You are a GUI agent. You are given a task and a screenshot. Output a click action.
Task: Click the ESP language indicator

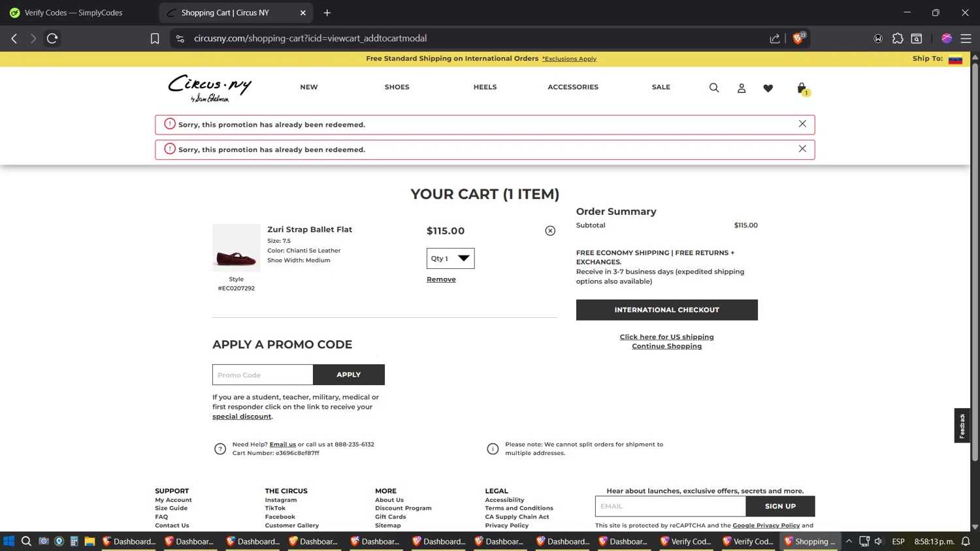(x=898, y=541)
